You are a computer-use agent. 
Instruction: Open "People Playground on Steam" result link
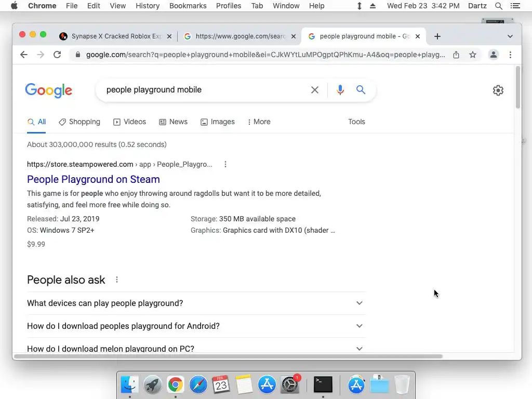(x=94, y=179)
